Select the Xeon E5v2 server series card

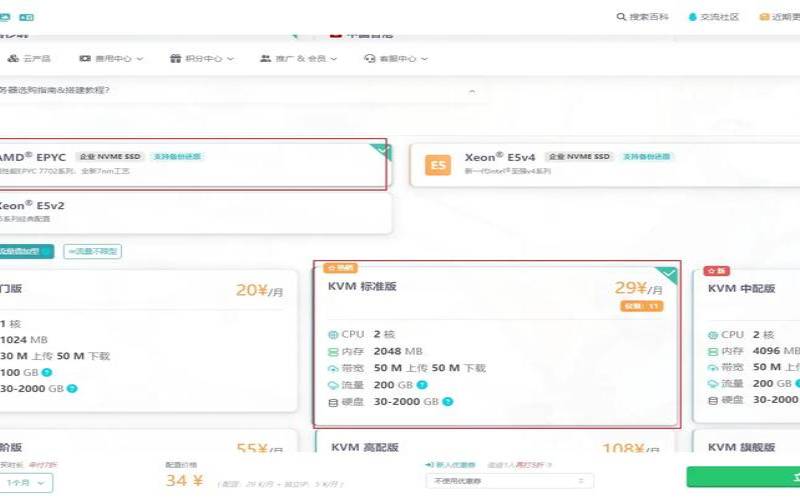tap(195, 212)
